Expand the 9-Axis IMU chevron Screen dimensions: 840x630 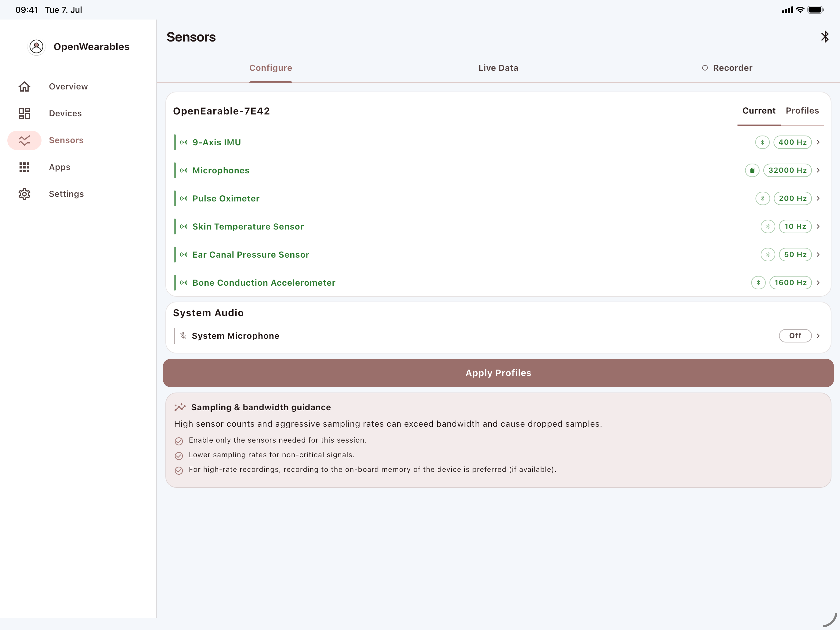(x=818, y=143)
